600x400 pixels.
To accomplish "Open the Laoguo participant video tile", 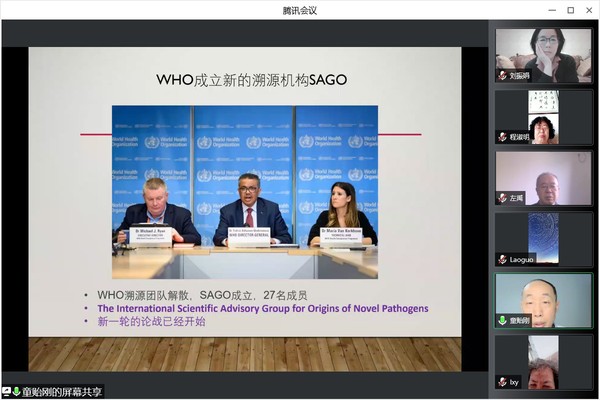I will (x=543, y=240).
